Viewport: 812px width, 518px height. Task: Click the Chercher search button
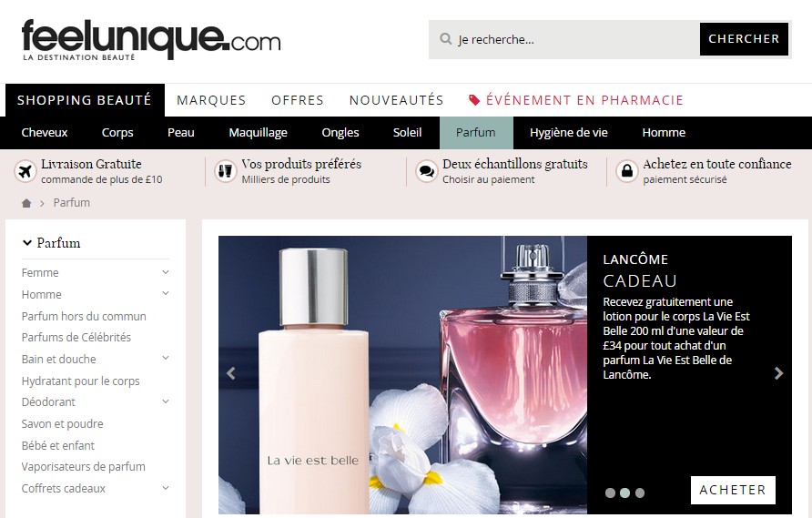click(744, 39)
